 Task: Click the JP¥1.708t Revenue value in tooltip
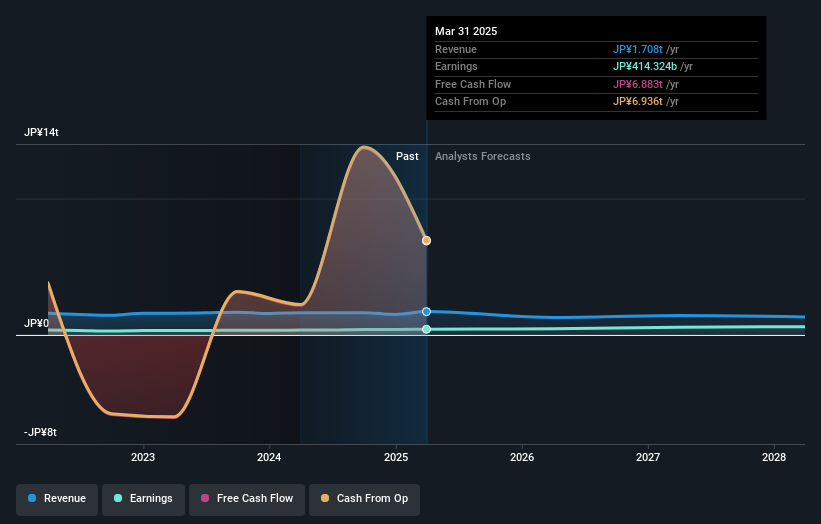[x=638, y=49]
